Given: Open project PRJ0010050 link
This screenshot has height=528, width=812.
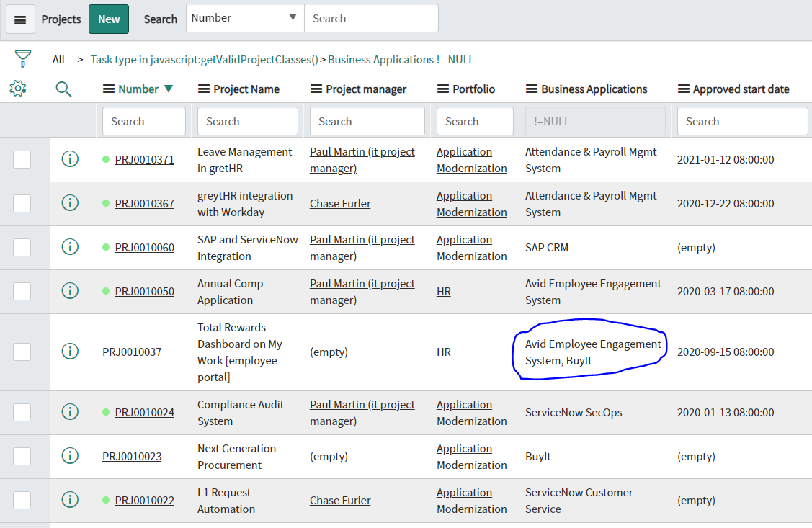Looking at the screenshot, I should pyautogui.click(x=145, y=292).
